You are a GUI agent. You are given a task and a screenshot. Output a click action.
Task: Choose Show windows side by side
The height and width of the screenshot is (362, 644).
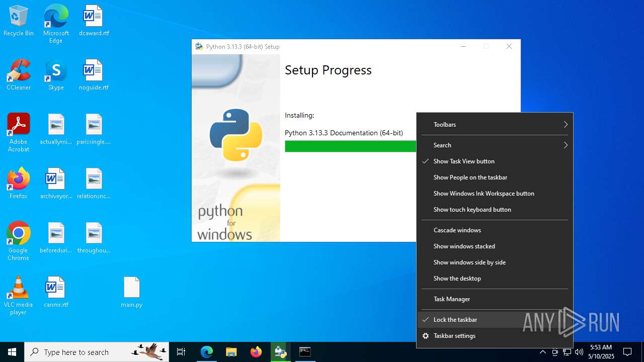495,262
